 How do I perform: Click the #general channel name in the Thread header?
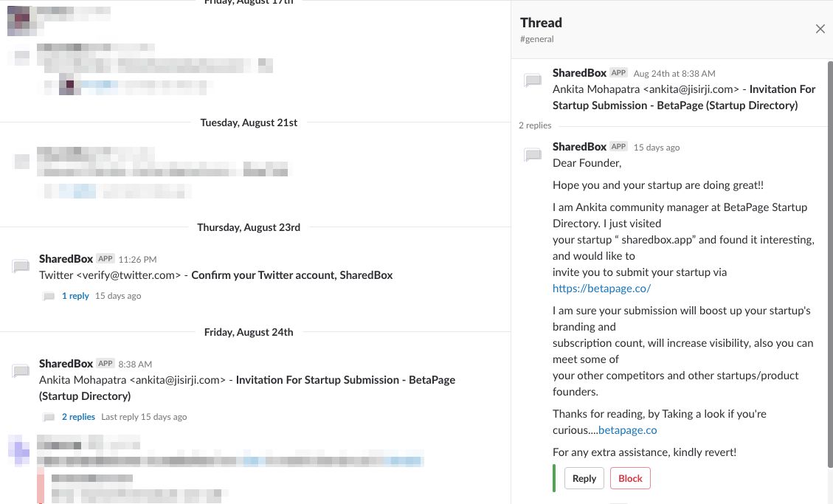[x=536, y=38]
